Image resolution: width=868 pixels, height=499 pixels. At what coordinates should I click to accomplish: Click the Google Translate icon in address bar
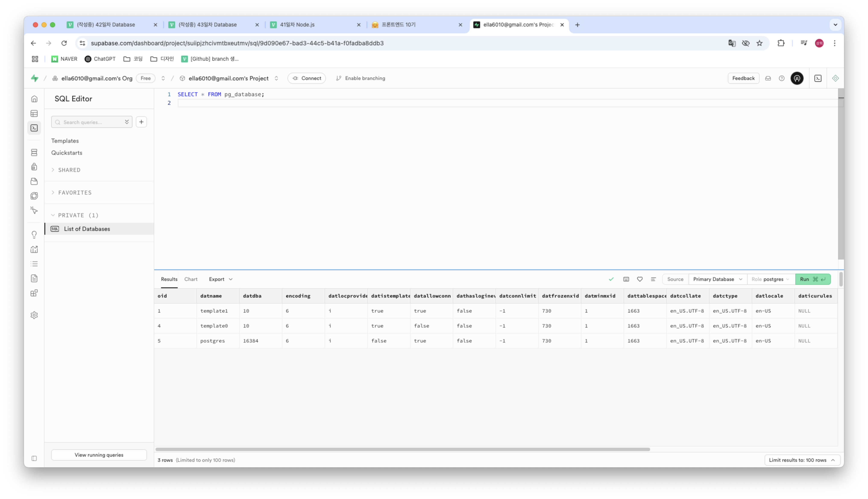pos(732,43)
